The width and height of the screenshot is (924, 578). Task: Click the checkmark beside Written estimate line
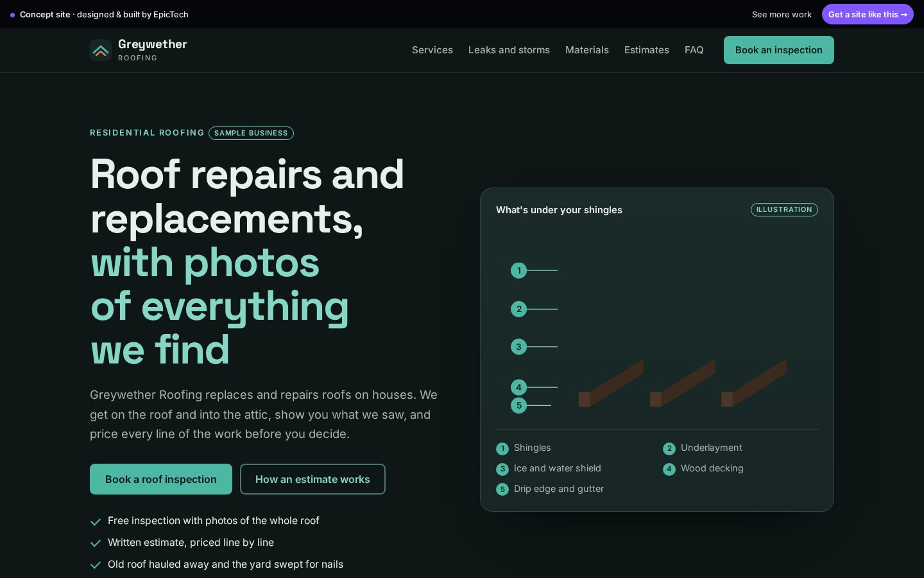96,543
